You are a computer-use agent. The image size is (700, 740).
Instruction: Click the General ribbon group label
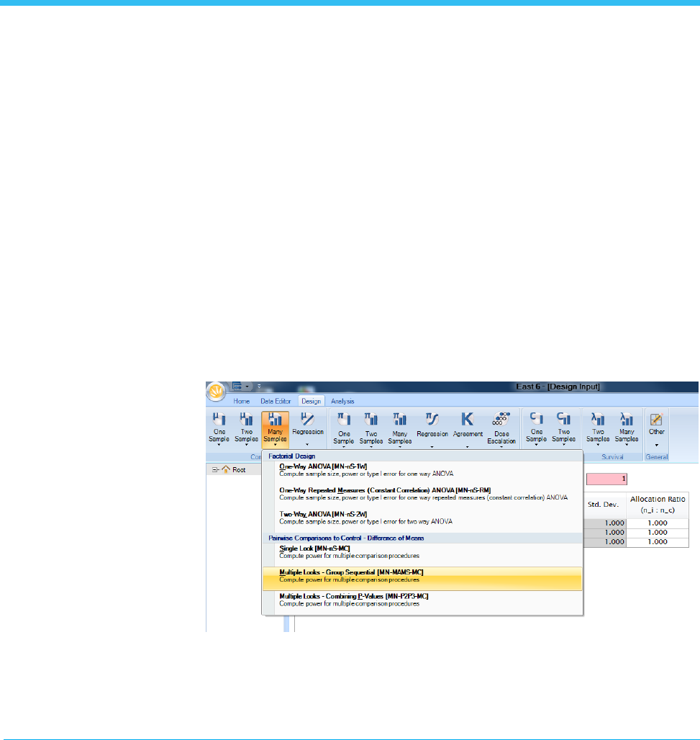tap(657, 457)
